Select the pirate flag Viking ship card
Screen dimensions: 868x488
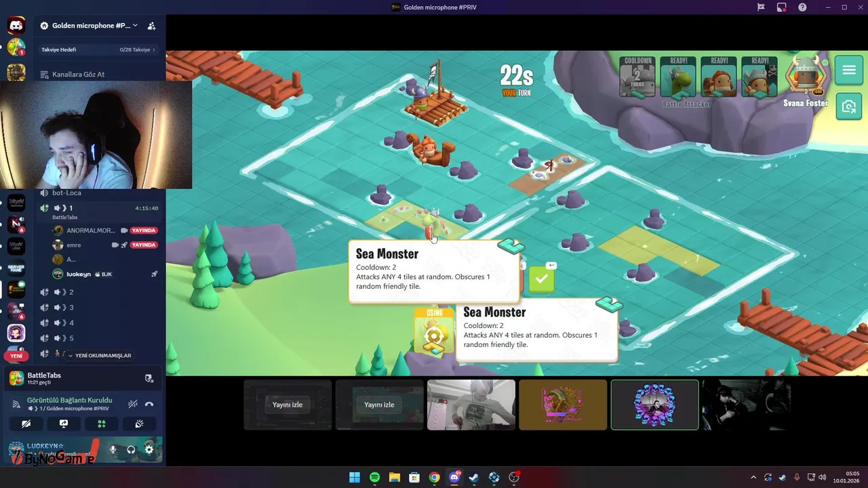coord(759,78)
